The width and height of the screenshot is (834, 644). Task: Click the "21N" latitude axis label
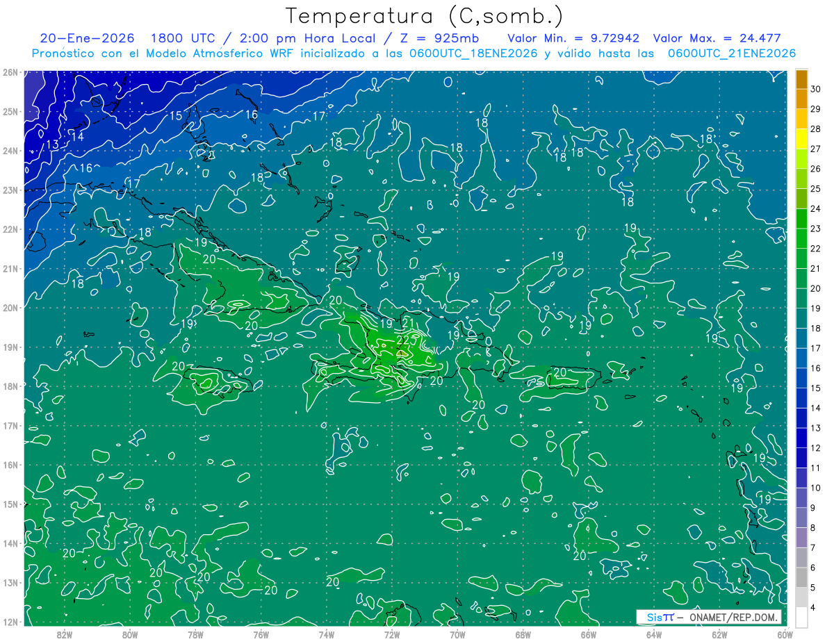(x=10, y=268)
